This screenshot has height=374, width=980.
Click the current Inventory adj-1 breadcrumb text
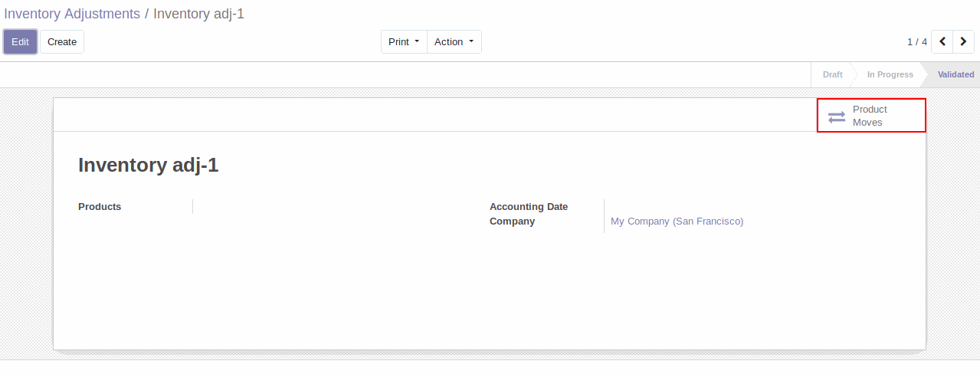[198, 14]
